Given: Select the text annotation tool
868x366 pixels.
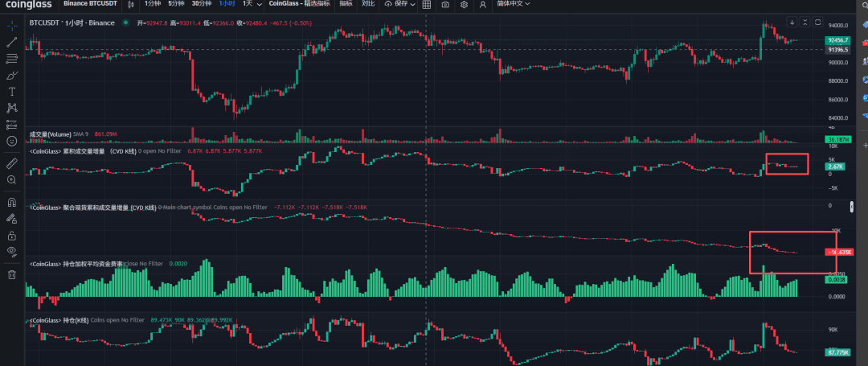Looking at the screenshot, I should point(11,92).
